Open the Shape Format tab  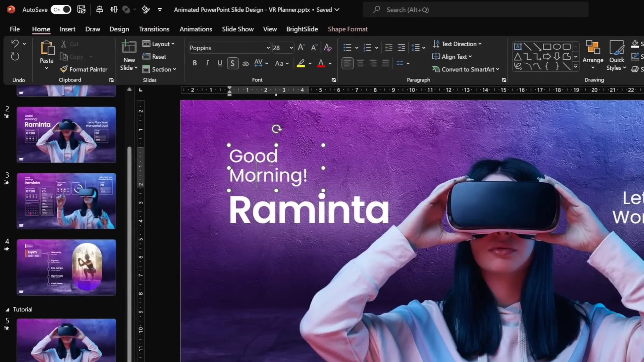pos(347,29)
